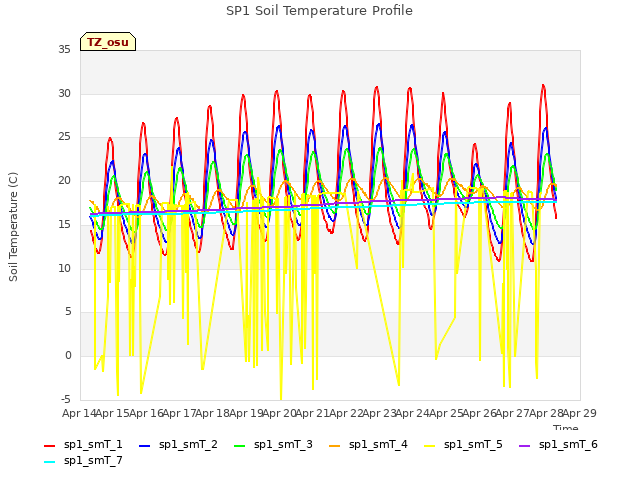
Task: Click the 30 y-axis tick label
Action: (x=64, y=93)
